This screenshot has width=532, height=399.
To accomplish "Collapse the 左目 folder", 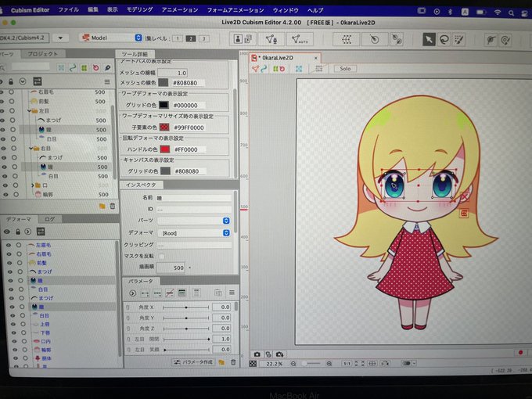I will pos(30,110).
